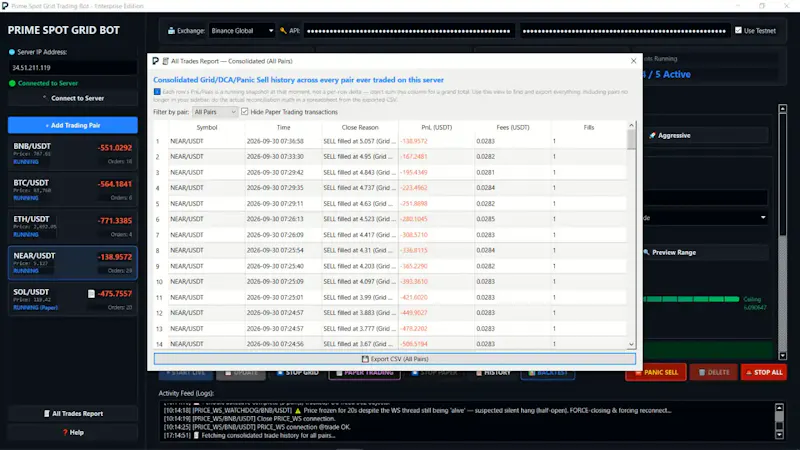Viewport: 800px width, 450px height.
Task: Close the All Trades Report dialog
Action: point(633,61)
